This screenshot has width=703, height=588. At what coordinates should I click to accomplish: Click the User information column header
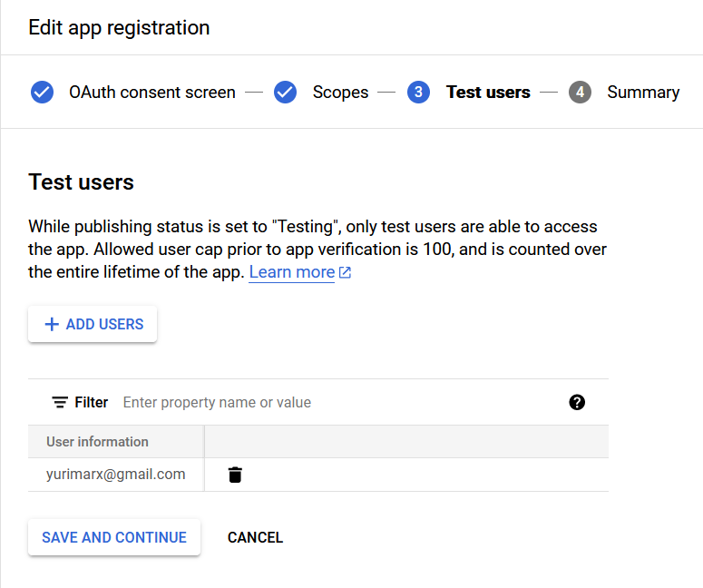97,442
